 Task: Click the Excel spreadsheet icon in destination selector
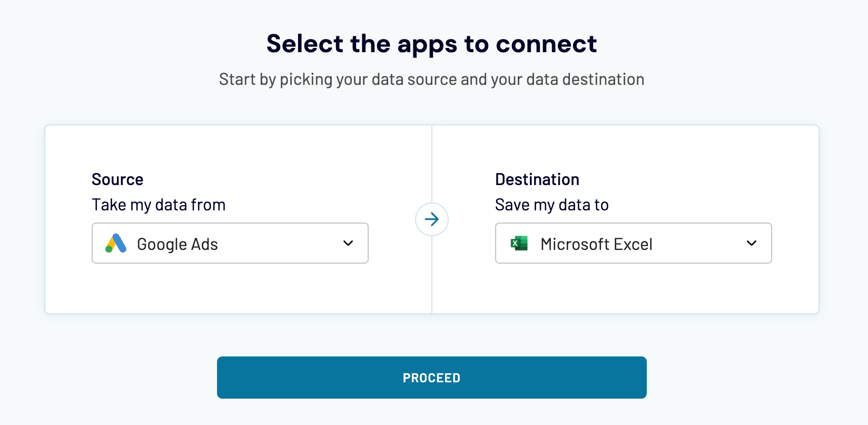click(519, 243)
